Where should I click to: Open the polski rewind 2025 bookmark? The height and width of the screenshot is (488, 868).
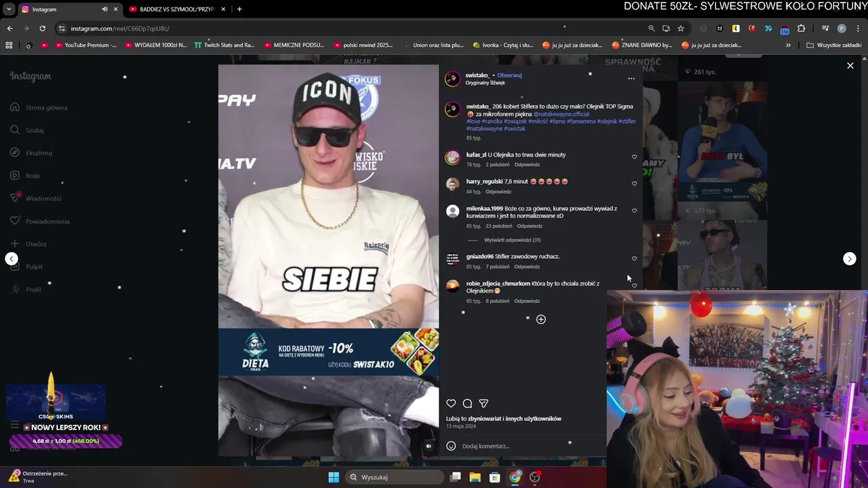click(363, 45)
